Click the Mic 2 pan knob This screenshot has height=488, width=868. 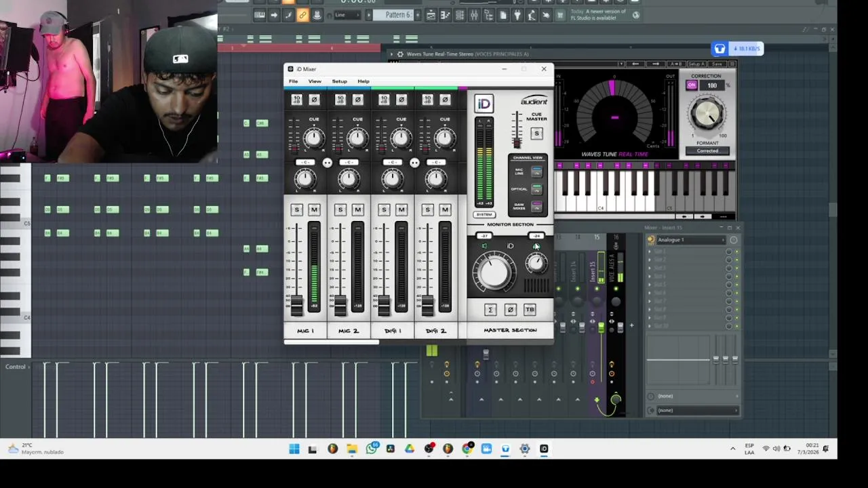(x=349, y=179)
